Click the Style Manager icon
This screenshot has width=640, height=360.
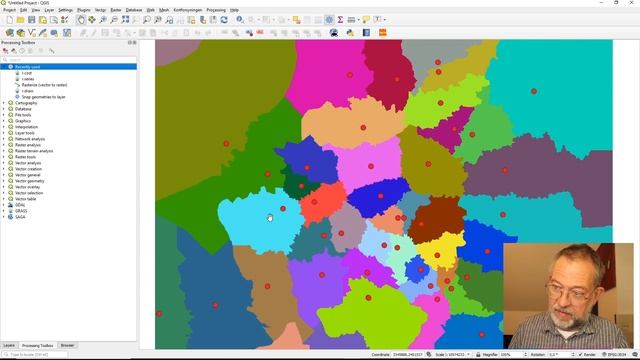[64, 20]
